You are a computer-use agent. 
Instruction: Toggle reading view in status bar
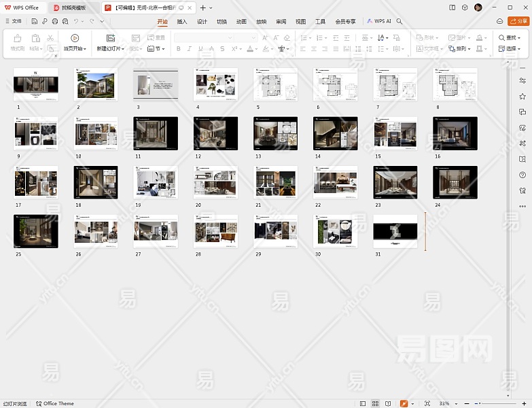[x=387, y=404]
